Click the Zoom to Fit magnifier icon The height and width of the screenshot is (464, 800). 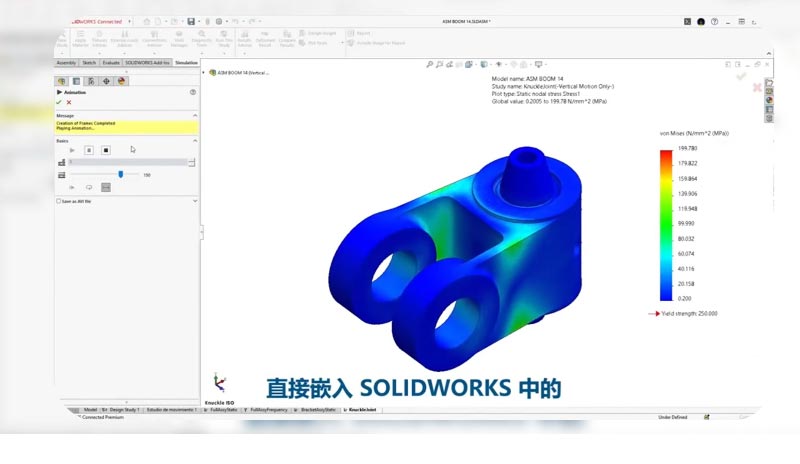click(x=430, y=64)
